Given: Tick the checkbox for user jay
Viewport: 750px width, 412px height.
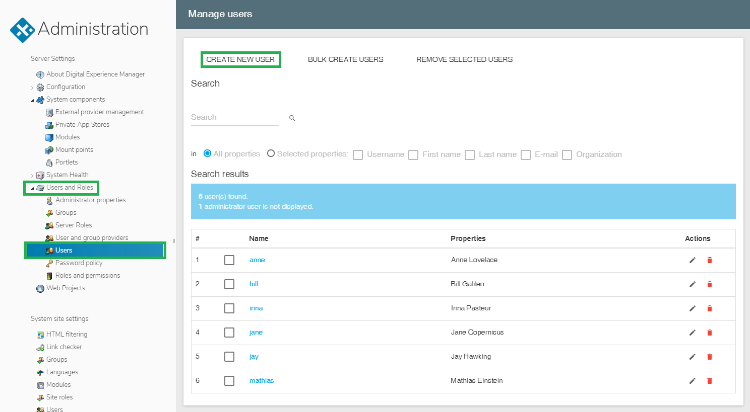Looking at the screenshot, I should 229,356.
